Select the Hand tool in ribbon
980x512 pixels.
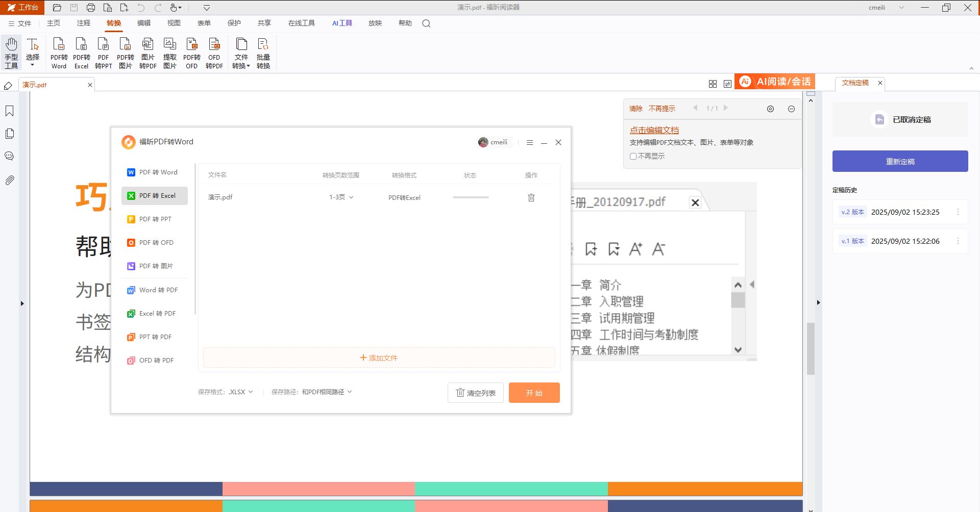[11, 53]
